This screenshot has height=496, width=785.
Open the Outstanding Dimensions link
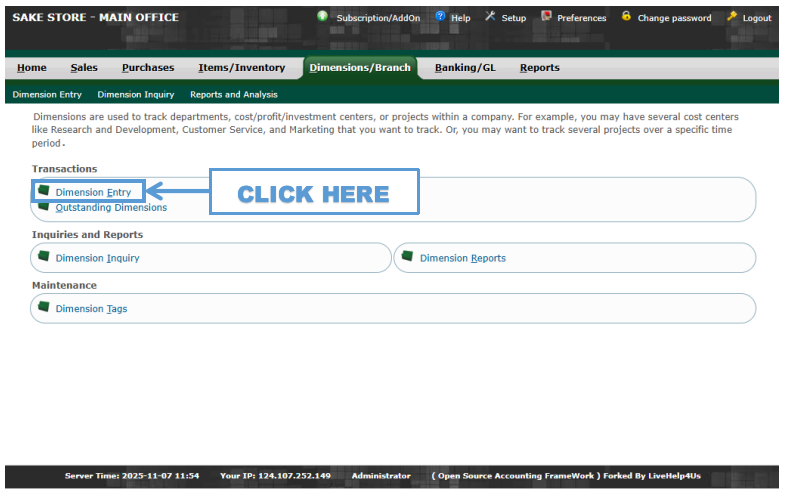[x=111, y=208]
